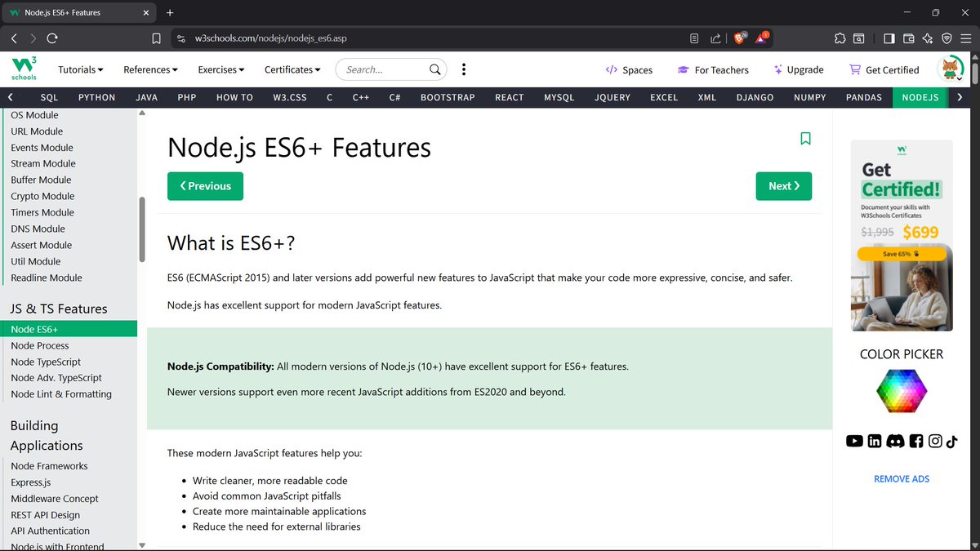The width and height of the screenshot is (980, 551).
Task: Click the share page icon in address bar
Action: pos(715,38)
